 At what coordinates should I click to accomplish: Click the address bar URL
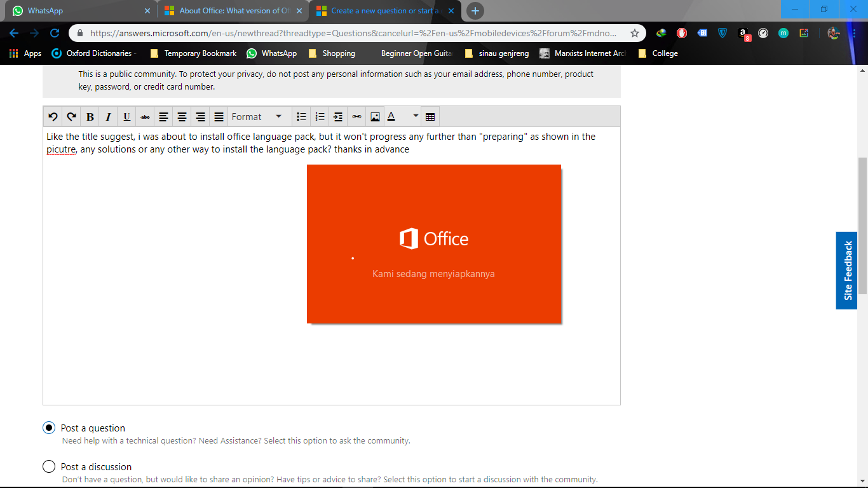pos(353,33)
